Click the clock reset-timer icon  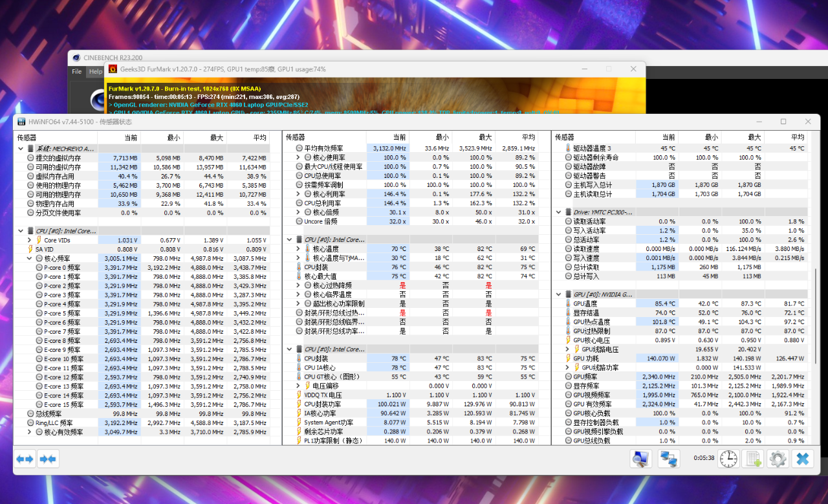tap(728, 459)
